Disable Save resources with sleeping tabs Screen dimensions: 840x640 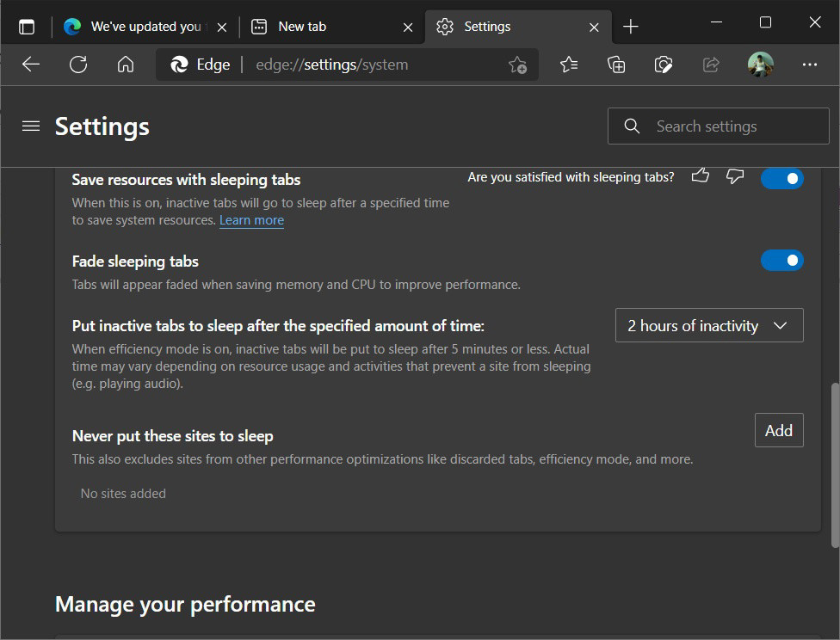(781, 179)
